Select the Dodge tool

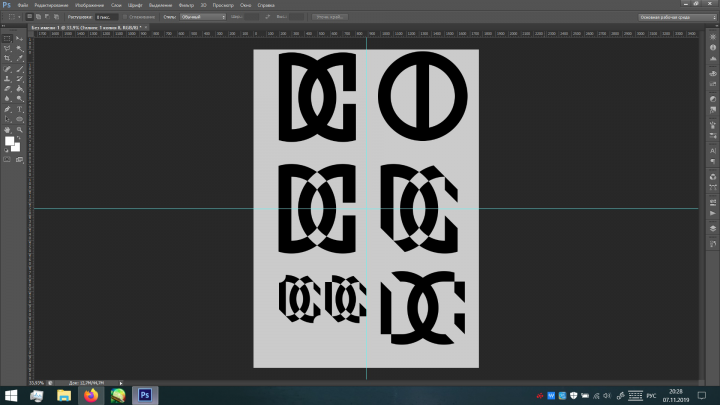[19, 99]
